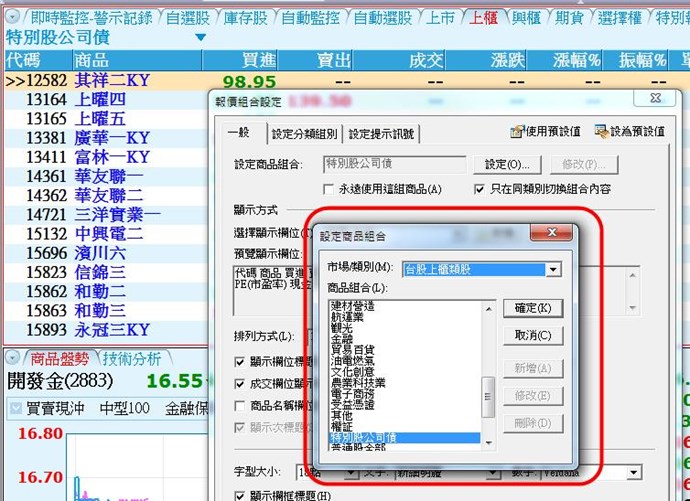Image resolution: width=690 pixels, height=501 pixels.
Task: Close the 報價組合設定 window
Action: 655,99
